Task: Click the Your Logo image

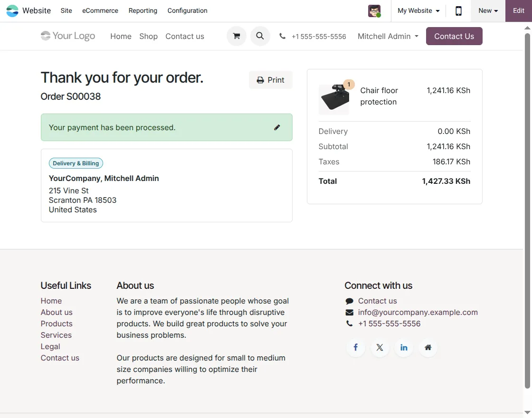Action: [68, 36]
